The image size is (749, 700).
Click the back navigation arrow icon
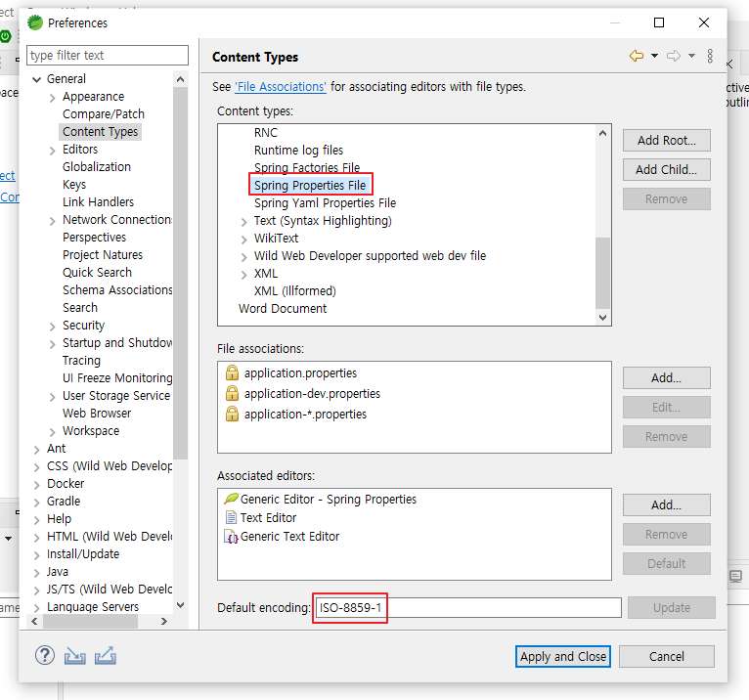click(x=637, y=56)
